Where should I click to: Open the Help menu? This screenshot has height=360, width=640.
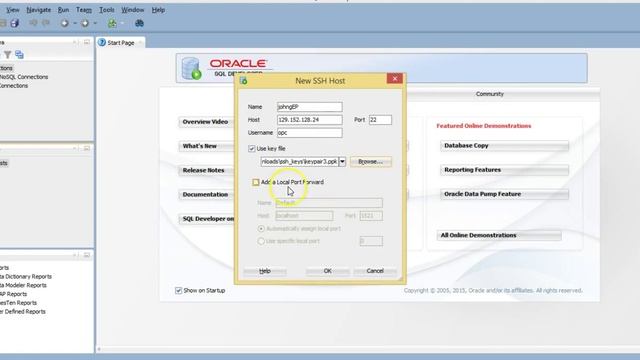[158, 10]
